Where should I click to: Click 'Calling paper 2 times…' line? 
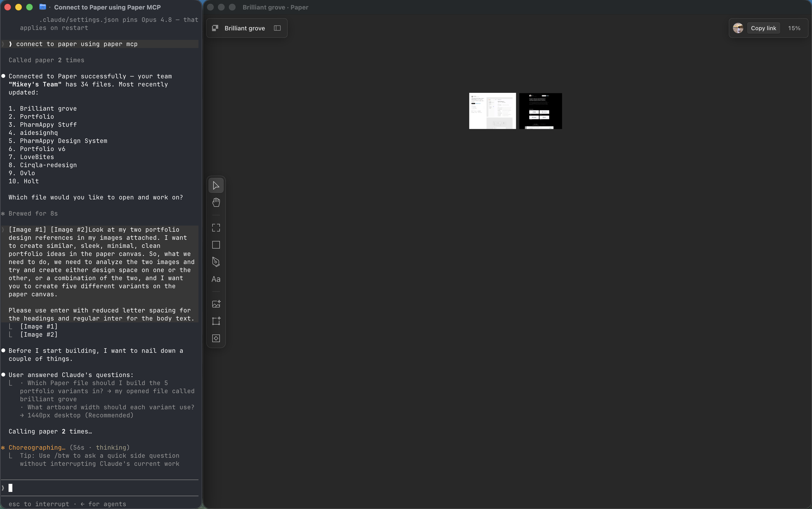pos(50,431)
